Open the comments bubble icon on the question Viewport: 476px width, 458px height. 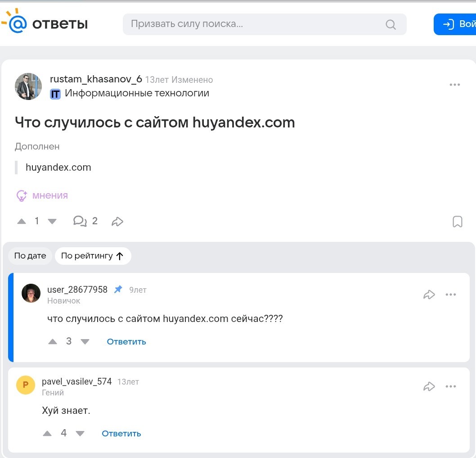pyautogui.click(x=80, y=221)
